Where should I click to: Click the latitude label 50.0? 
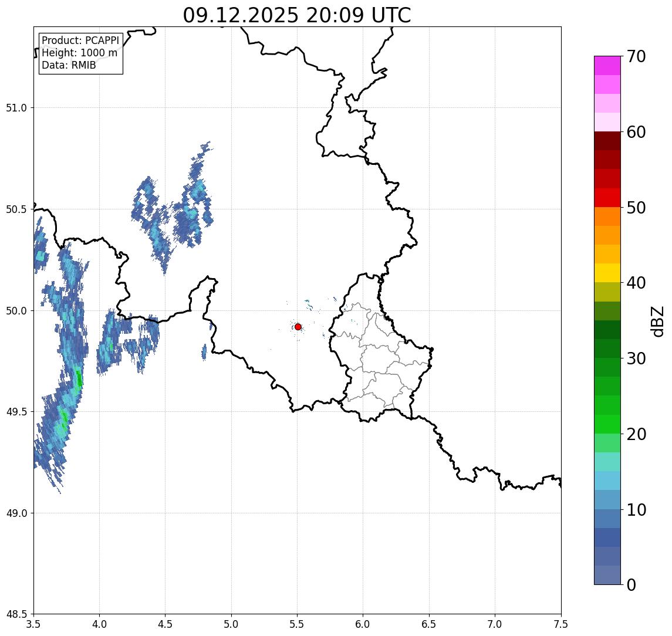click(16, 311)
